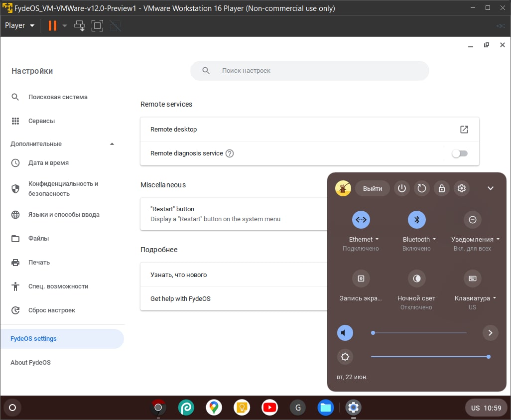Click the "Restart" button setting row
This screenshot has width=511, height=420.
click(234, 214)
